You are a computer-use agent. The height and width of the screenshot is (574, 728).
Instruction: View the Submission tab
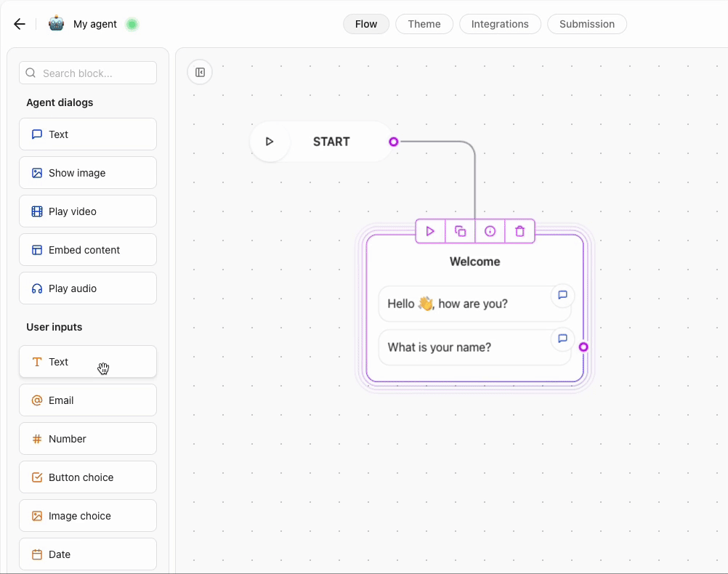click(587, 23)
